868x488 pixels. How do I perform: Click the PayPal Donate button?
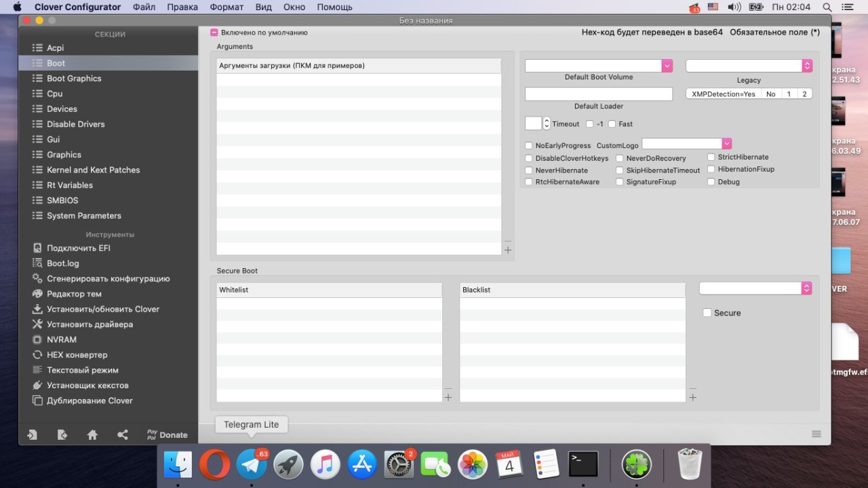[x=167, y=435]
